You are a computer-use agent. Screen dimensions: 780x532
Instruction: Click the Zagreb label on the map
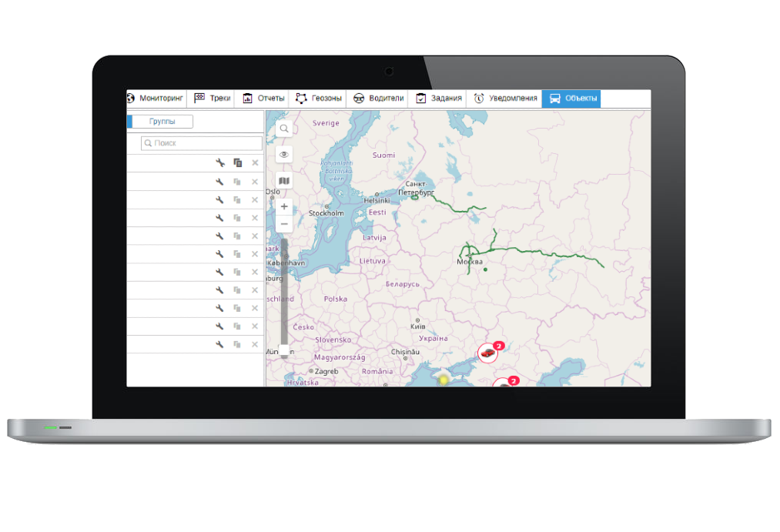[x=326, y=371]
